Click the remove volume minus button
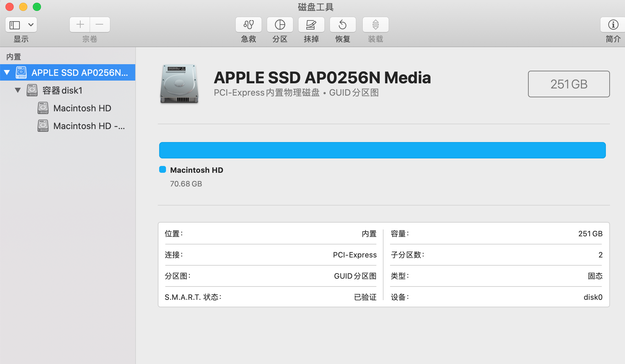Viewport: 625px width, 364px height. 100,25
